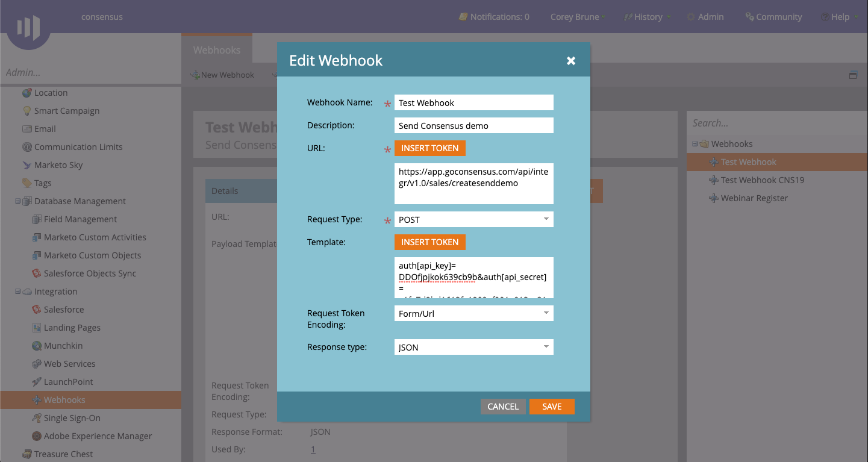Viewport: 868px width, 462px height.
Task: Click the Treasure Chest icon
Action: click(27, 454)
